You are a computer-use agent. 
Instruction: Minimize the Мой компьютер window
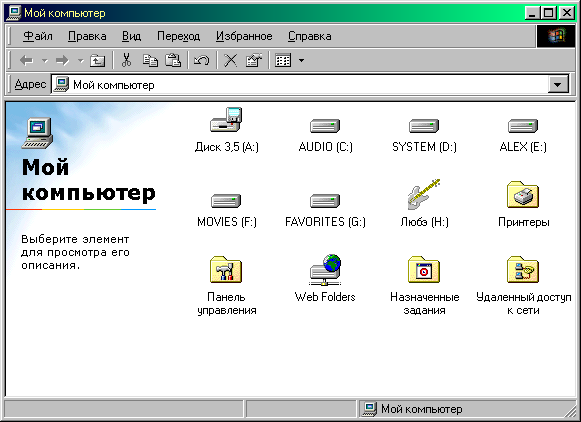[532, 13]
